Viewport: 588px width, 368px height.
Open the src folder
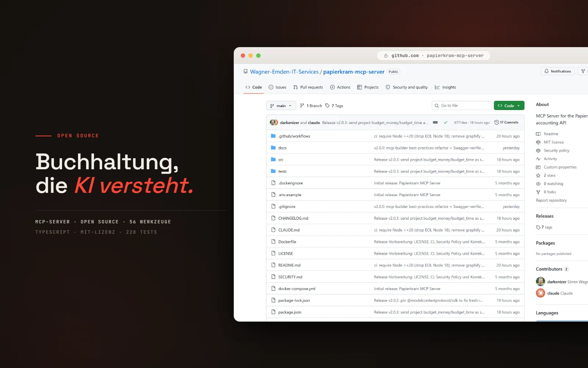click(x=281, y=160)
